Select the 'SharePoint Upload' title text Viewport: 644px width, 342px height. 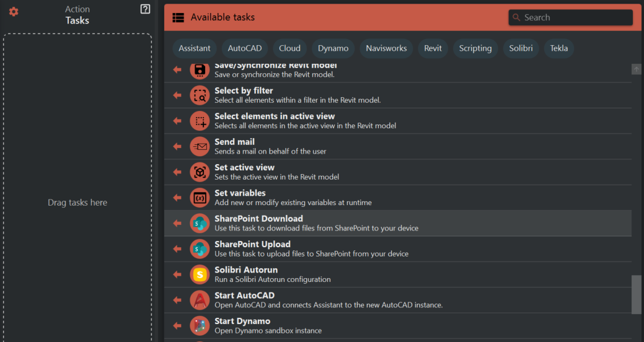click(252, 244)
